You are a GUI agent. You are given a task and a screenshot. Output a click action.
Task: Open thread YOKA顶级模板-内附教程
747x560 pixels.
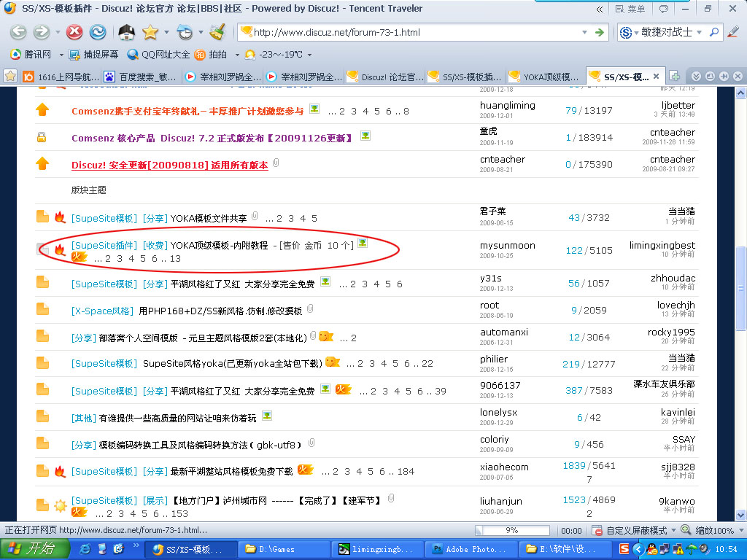pos(219,246)
